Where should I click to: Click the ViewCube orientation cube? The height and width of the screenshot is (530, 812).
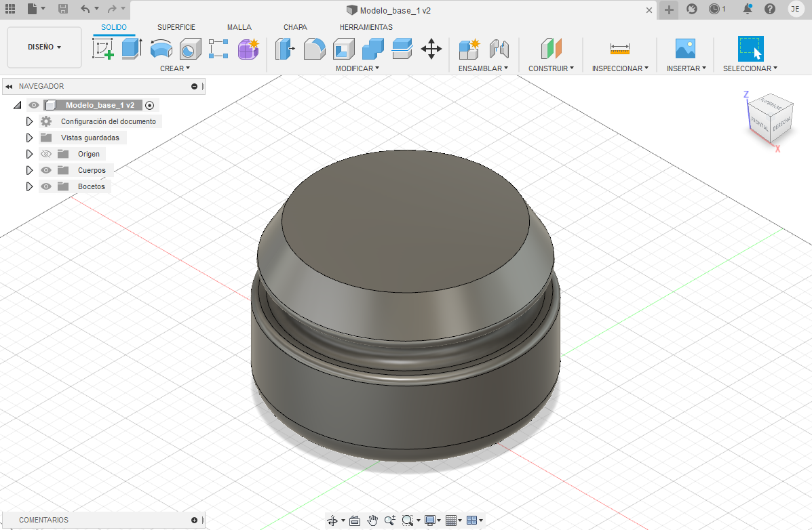coord(771,120)
